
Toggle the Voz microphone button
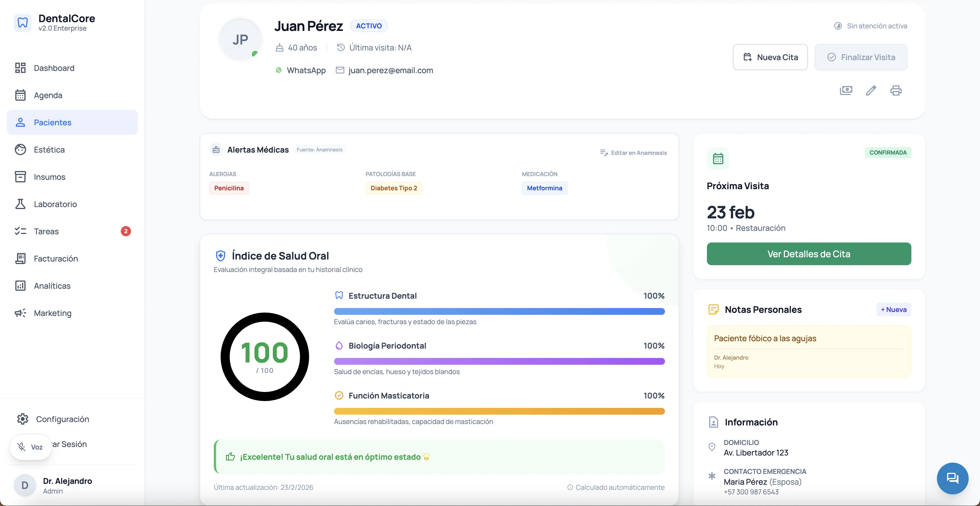pos(31,447)
